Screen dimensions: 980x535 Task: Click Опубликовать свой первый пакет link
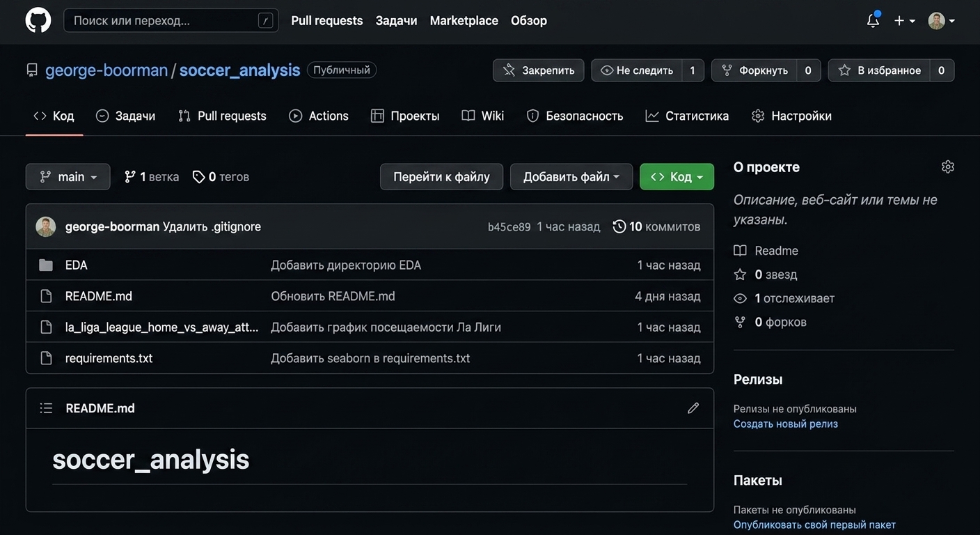point(814,525)
